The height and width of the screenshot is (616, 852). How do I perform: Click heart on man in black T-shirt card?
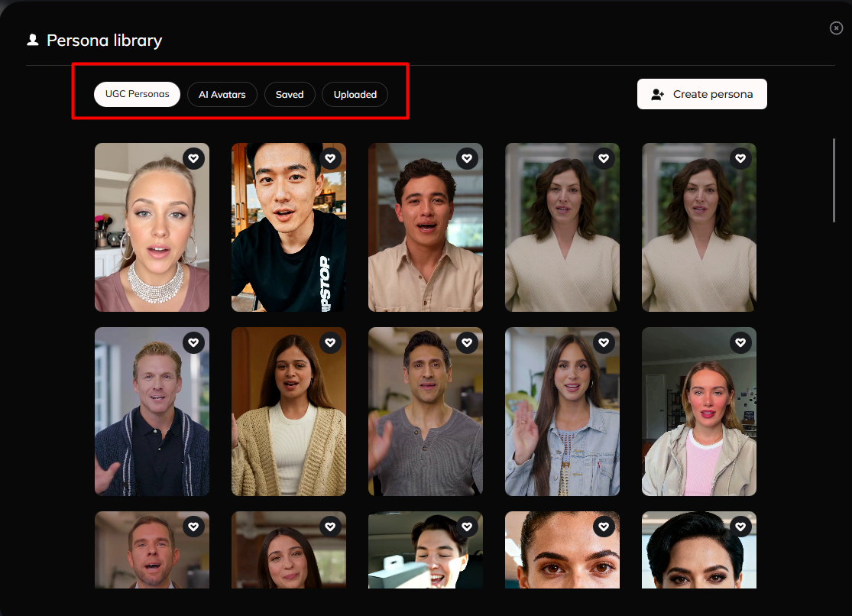pos(330,158)
